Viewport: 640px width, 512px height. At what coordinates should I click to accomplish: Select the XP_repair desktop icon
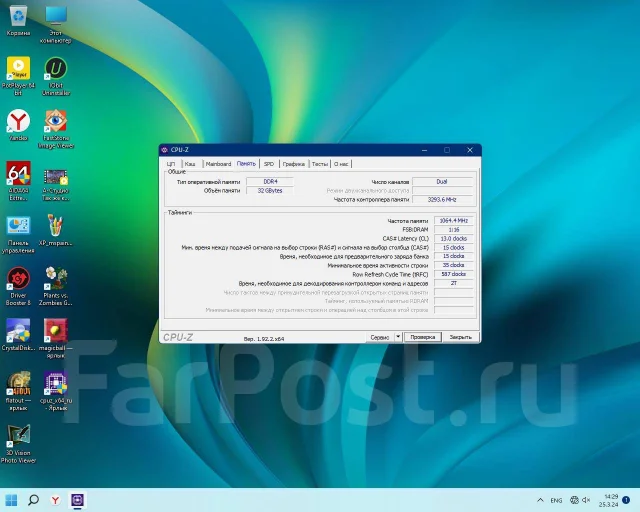click(x=56, y=230)
